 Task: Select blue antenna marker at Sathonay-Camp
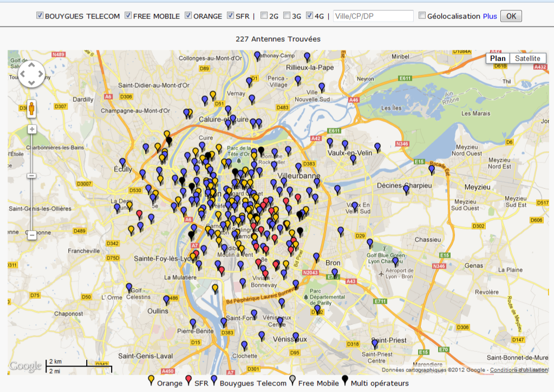[258, 56]
